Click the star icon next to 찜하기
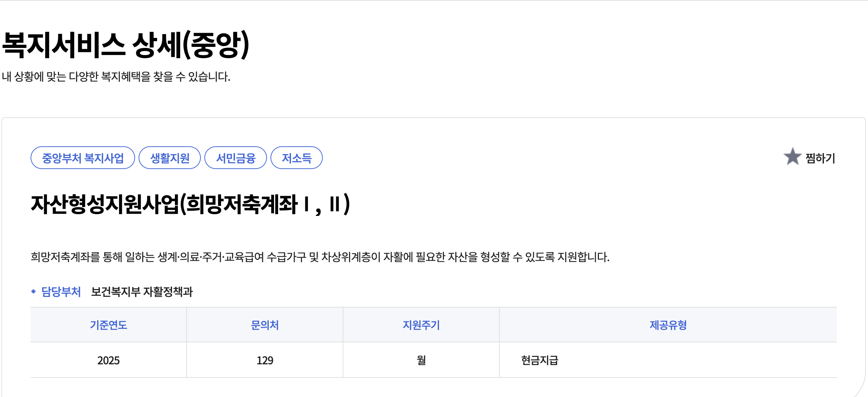Screen dimensions: 868x397 (x=792, y=157)
